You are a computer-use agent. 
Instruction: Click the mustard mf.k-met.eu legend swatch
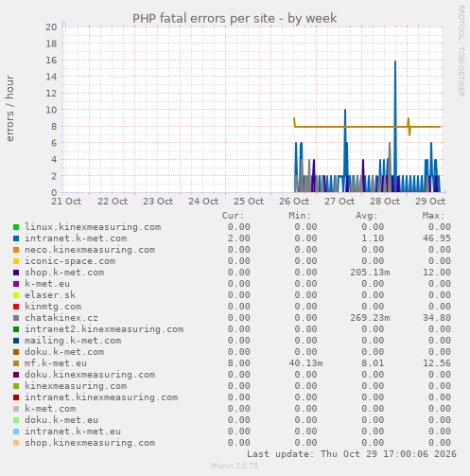tap(16, 363)
